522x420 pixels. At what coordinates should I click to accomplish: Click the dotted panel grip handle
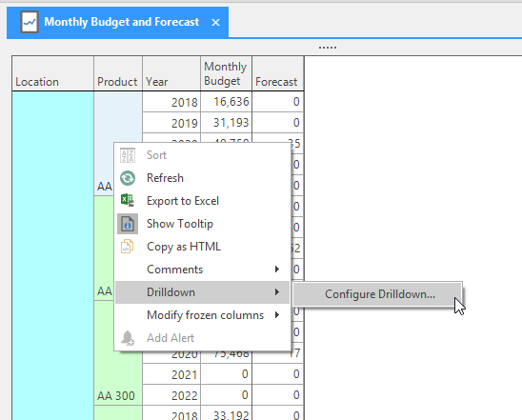[328, 48]
